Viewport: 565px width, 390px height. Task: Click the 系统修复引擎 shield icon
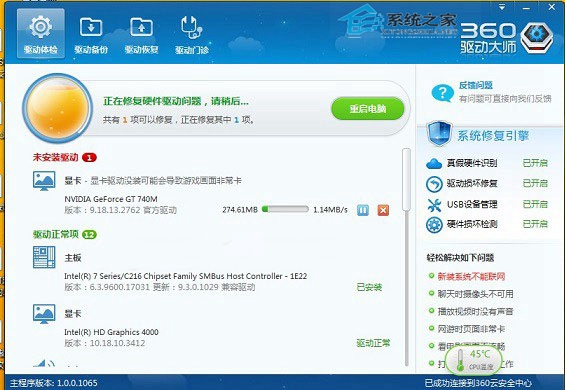[439, 134]
